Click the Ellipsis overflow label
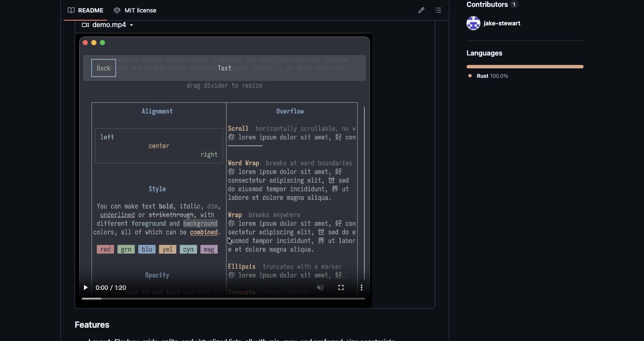644x341 pixels. pyautogui.click(x=242, y=267)
